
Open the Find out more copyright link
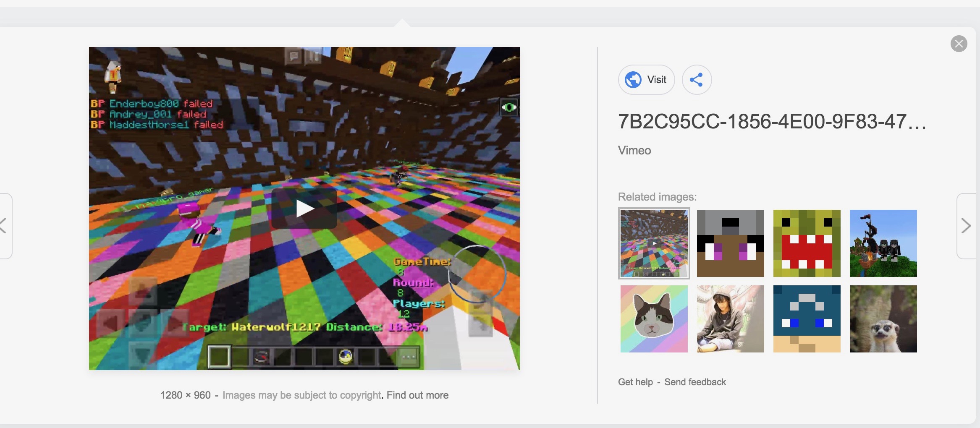[417, 395]
